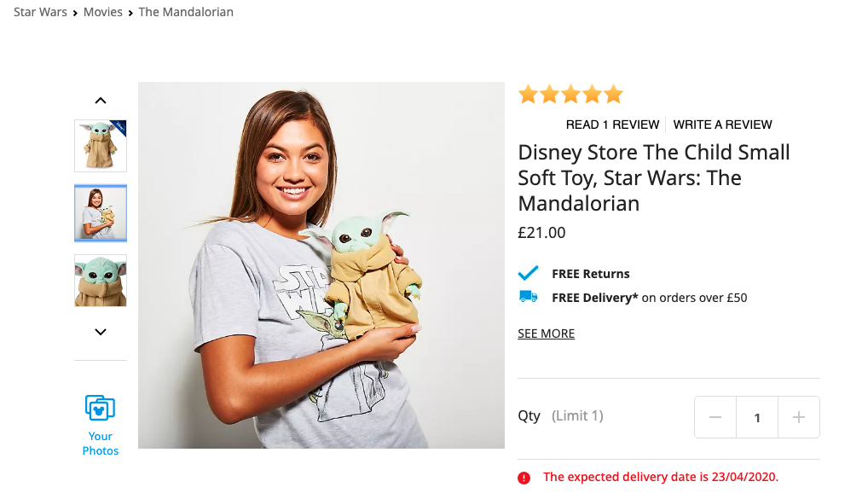Click the up arrow above thumbnails
The height and width of the screenshot is (499, 868).
pos(101,101)
